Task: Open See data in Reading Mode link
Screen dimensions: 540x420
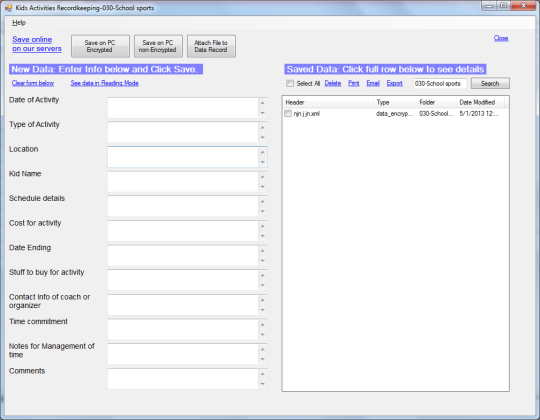Action: [x=104, y=83]
